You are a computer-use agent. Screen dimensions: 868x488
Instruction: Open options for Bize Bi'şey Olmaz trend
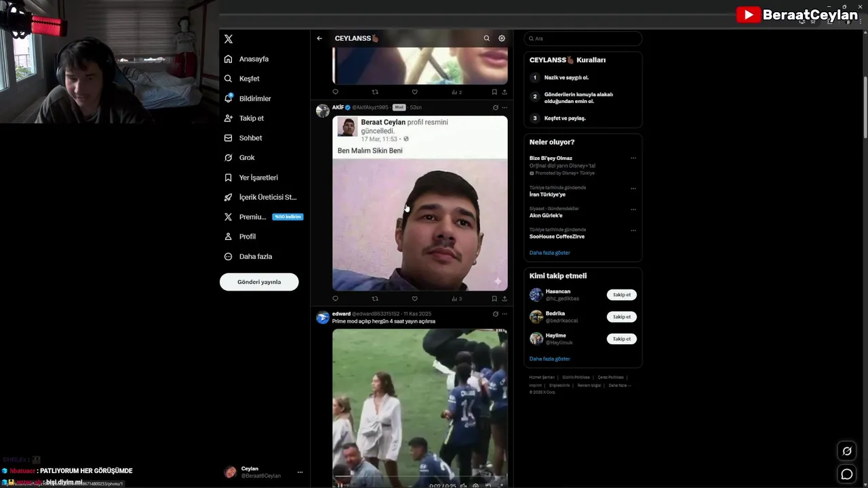click(633, 158)
